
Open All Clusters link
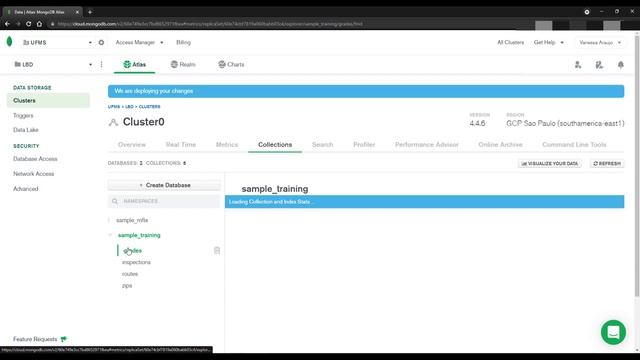point(510,42)
